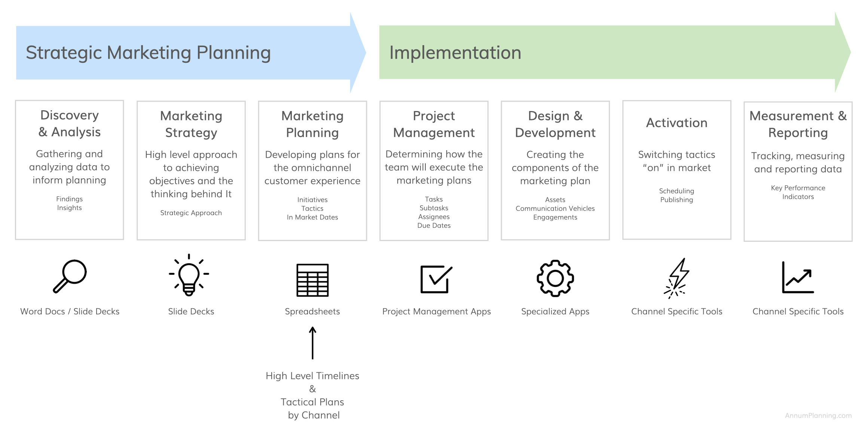
Task: Click the checkbox project management icon
Action: [x=436, y=279]
